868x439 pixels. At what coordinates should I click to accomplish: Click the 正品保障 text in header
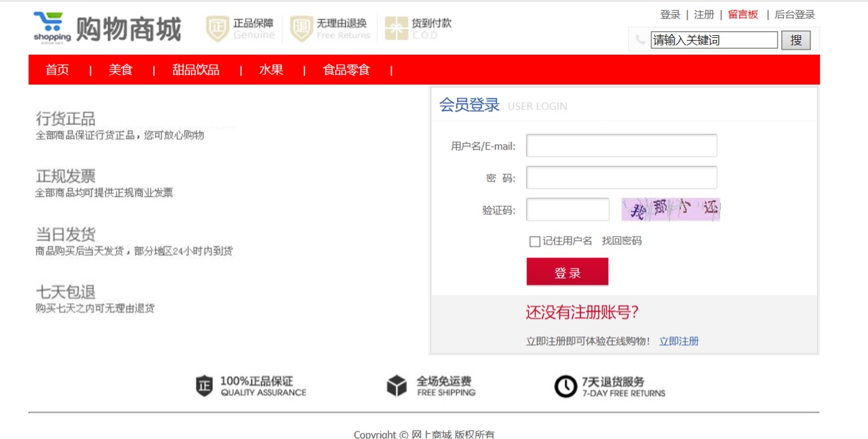(254, 23)
